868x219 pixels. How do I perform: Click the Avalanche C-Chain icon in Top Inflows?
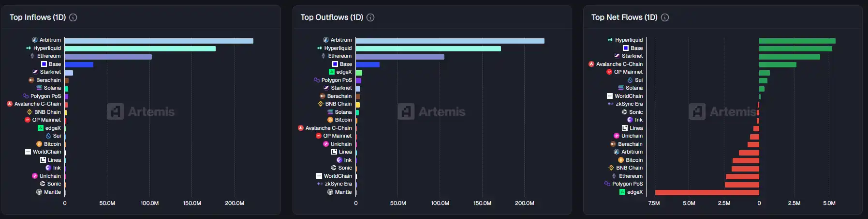(x=10, y=104)
